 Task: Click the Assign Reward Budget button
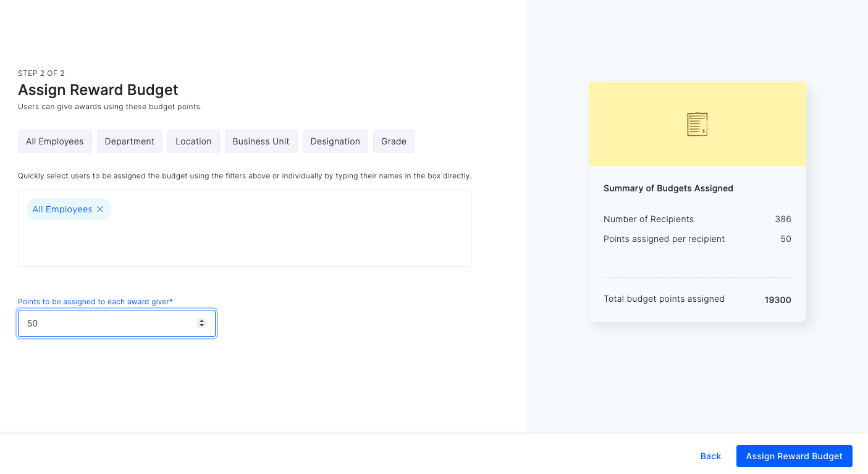(794, 456)
